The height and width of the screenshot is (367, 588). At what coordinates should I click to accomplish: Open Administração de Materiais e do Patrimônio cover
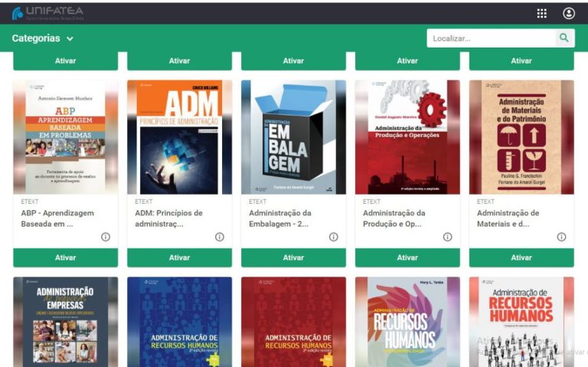521,137
